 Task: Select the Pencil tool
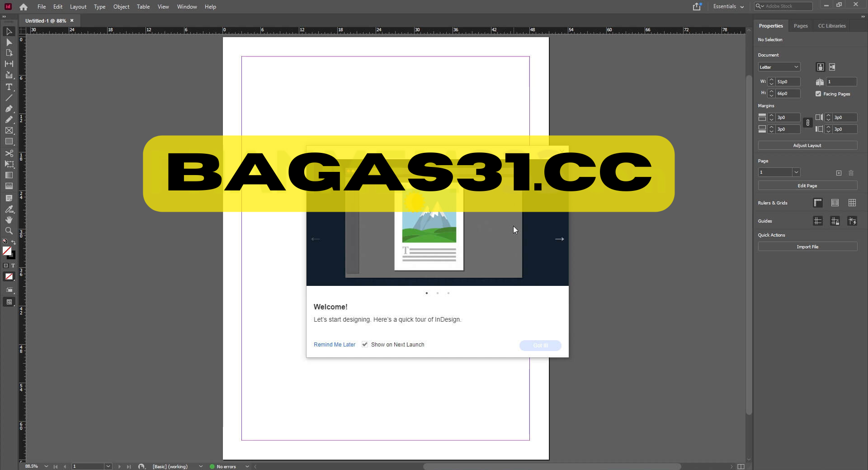pyautogui.click(x=9, y=119)
